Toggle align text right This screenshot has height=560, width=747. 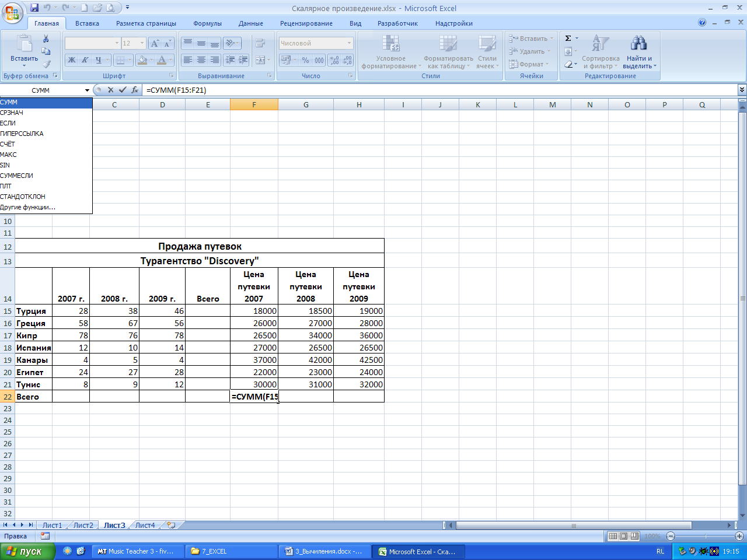click(x=215, y=60)
